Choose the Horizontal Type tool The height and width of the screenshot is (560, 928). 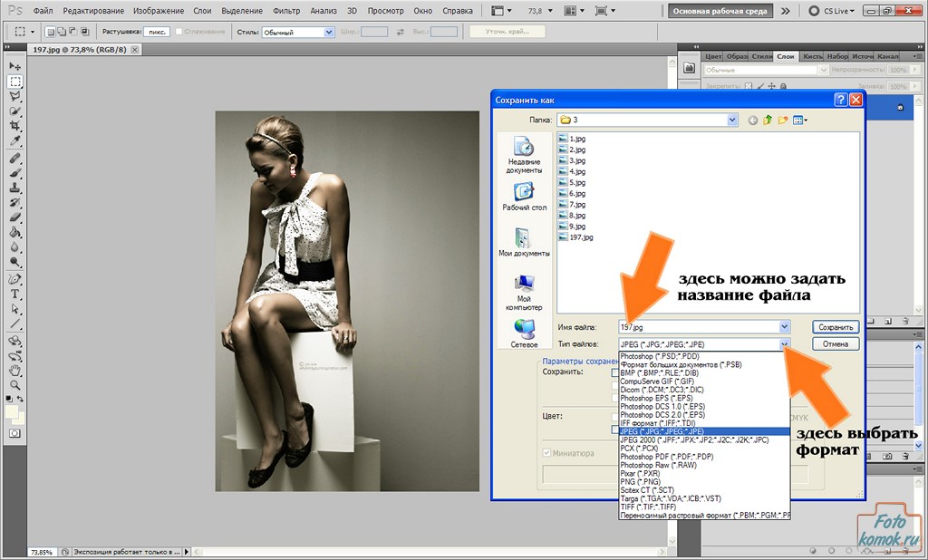pos(15,294)
